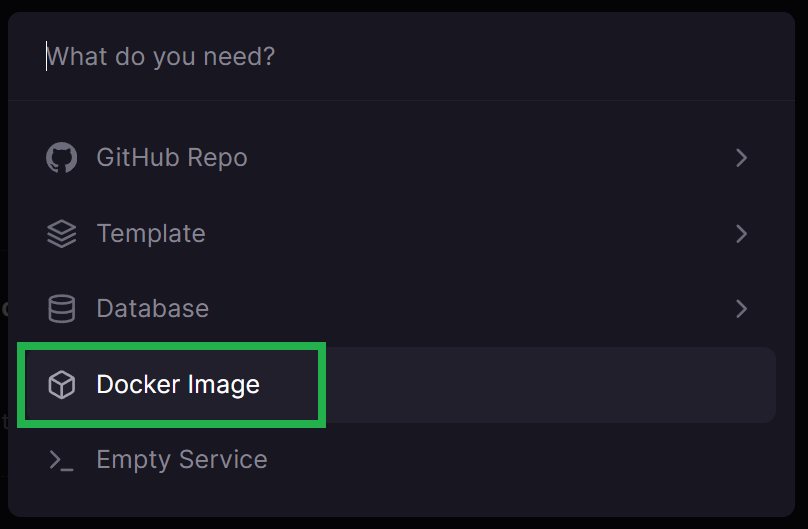Expand the GitHub Repo chevron arrow
This screenshot has height=529, width=808.
tap(741, 158)
